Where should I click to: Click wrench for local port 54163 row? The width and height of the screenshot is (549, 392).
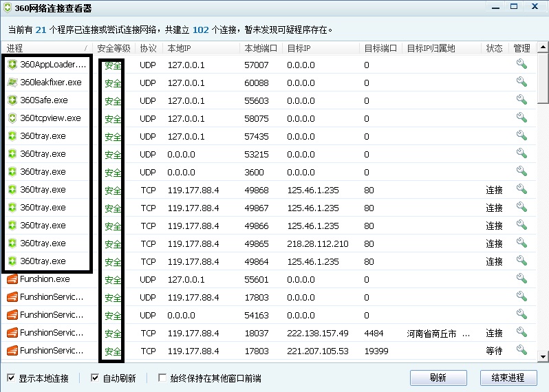pyautogui.click(x=521, y=314)
